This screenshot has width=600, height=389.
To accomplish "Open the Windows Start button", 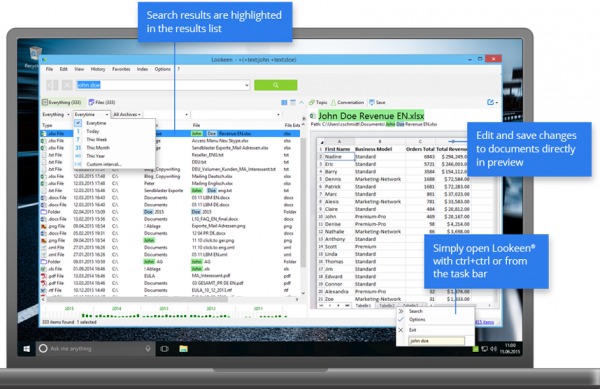I will 26,349.
